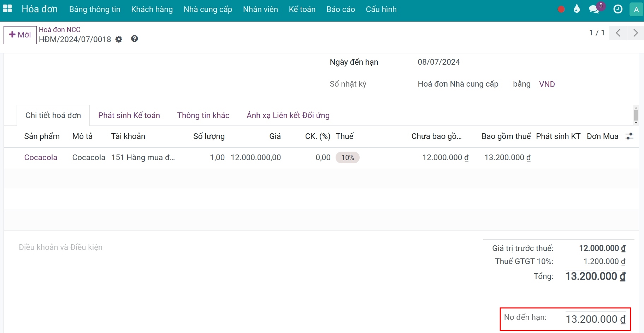Image resolution: width=644 pixels, height=333 pixels.
Task: Switch to the Thông tin khác tab
Action: [203, 115]
